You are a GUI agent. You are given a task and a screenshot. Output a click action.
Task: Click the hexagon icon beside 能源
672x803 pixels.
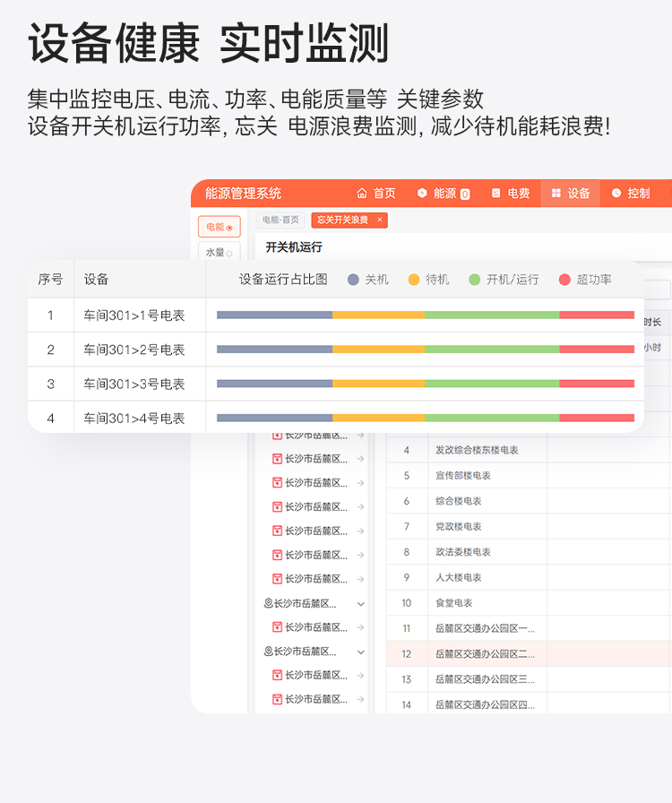pos(422,193)
